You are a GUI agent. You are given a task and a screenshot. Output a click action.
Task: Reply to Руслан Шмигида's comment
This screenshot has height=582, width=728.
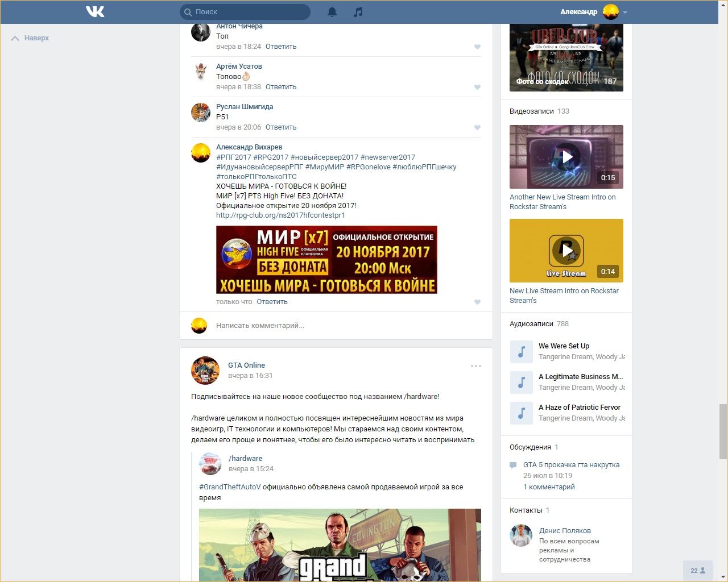(281, 127)
